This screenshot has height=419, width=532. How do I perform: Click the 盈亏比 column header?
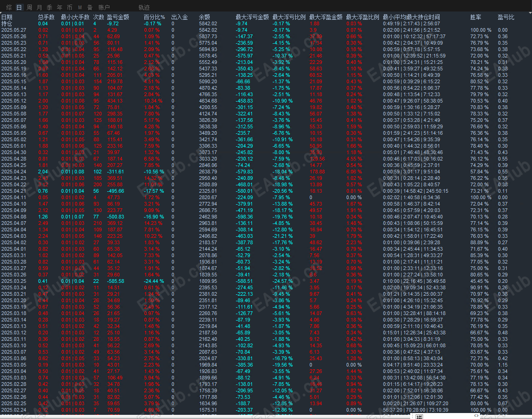coord(506,17)
